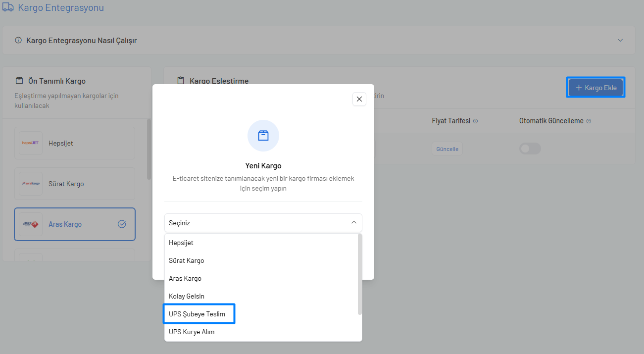The image size is (644, 354).
Task: Click Fiyat Tarifesi info icon
Action: 475,121
